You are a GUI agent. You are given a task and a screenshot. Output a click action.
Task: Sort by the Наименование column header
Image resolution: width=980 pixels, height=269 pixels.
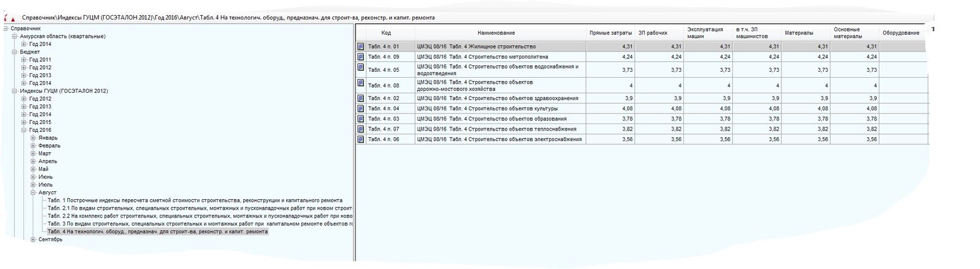496,33
